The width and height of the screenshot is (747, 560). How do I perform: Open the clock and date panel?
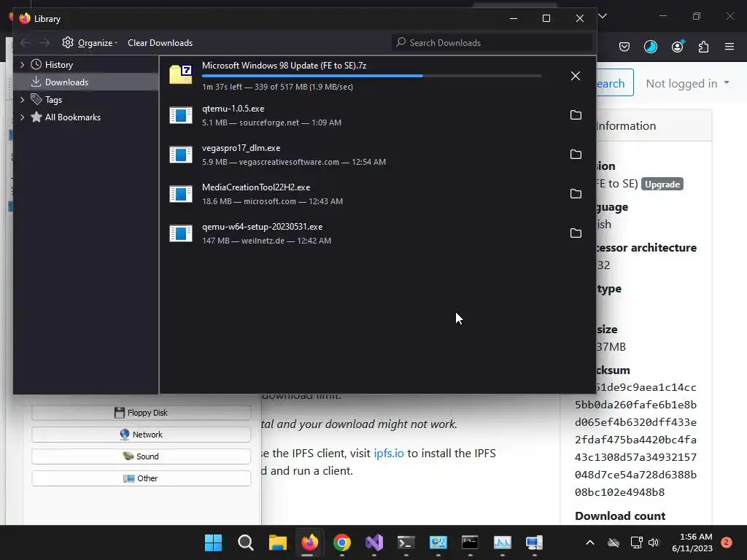coord(692,542)
